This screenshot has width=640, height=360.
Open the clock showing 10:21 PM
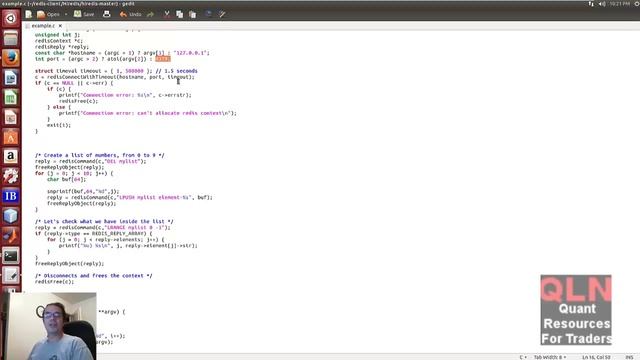pos(620,4)
